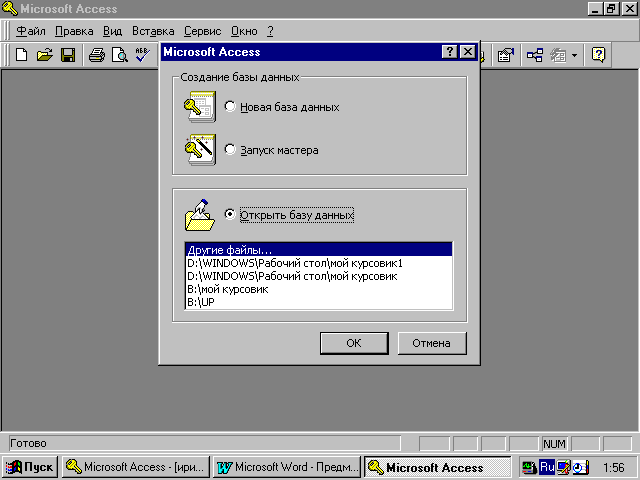The height and width of the screenshot is (480, 640).
Task: Click the New Object toolbar icon
Action: pyautogui.click(x=558, y=54)
